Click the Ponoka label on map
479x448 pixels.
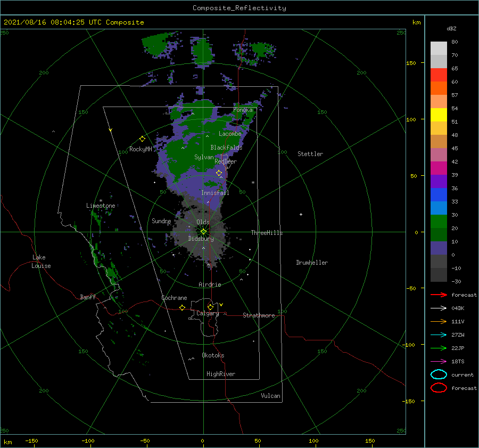[243, 110]
